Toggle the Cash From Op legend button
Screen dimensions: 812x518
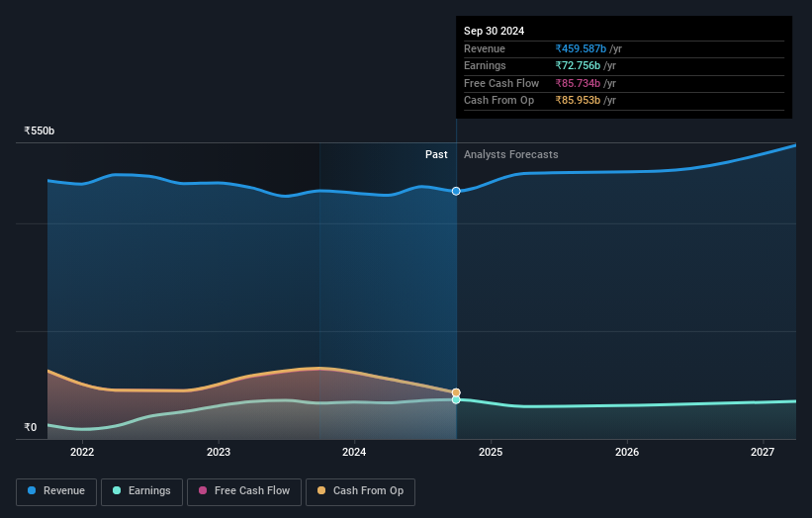(x=360, y=491)
